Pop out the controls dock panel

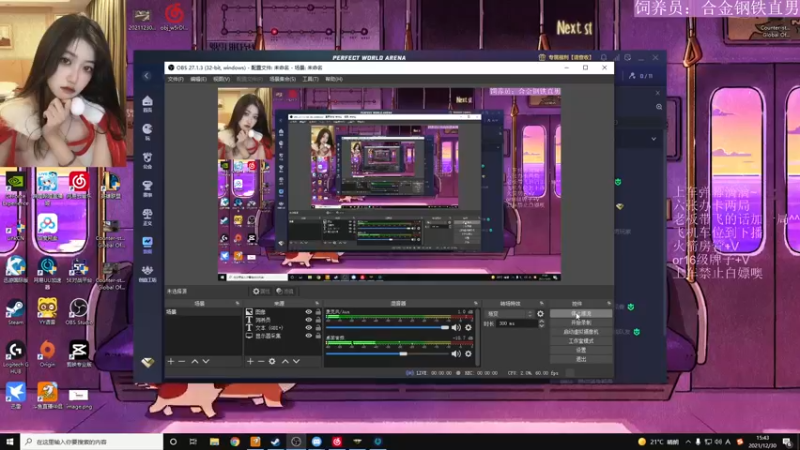tap(609, 304)
